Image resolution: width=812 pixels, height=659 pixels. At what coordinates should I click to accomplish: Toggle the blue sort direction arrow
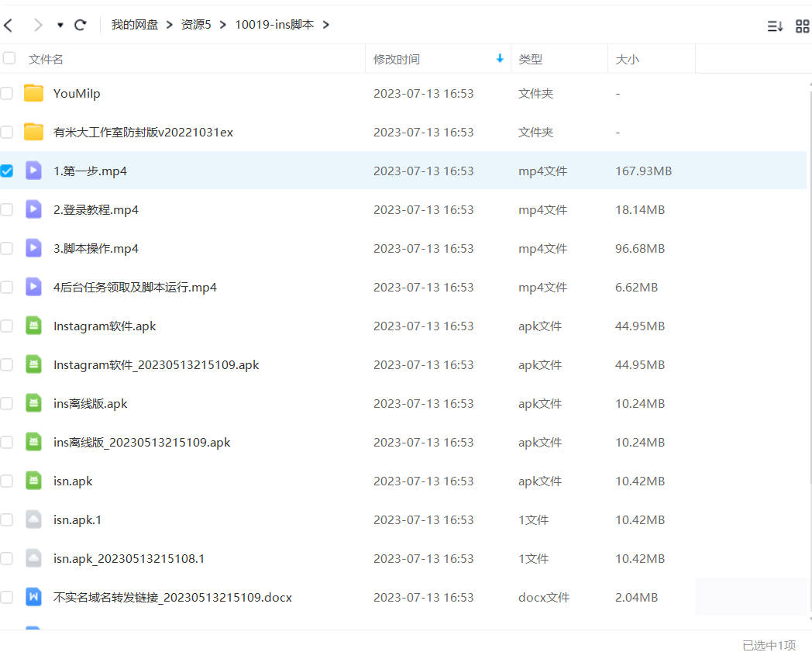click(x=500, y=59)
